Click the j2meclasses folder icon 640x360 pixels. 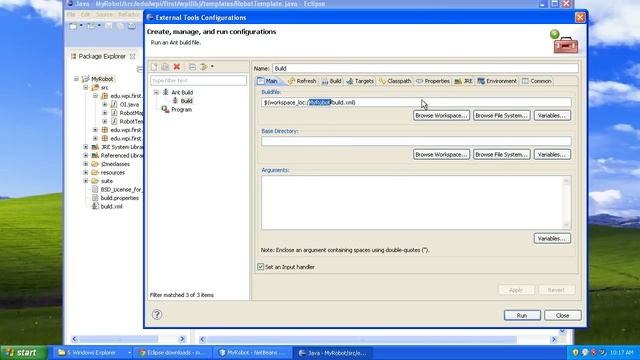click(95, 164)
